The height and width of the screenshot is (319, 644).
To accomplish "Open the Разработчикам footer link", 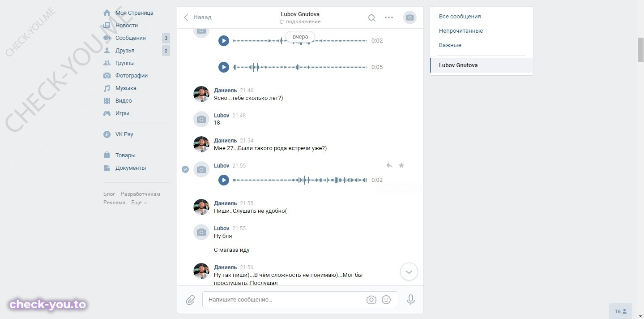I will coord(141,194).
